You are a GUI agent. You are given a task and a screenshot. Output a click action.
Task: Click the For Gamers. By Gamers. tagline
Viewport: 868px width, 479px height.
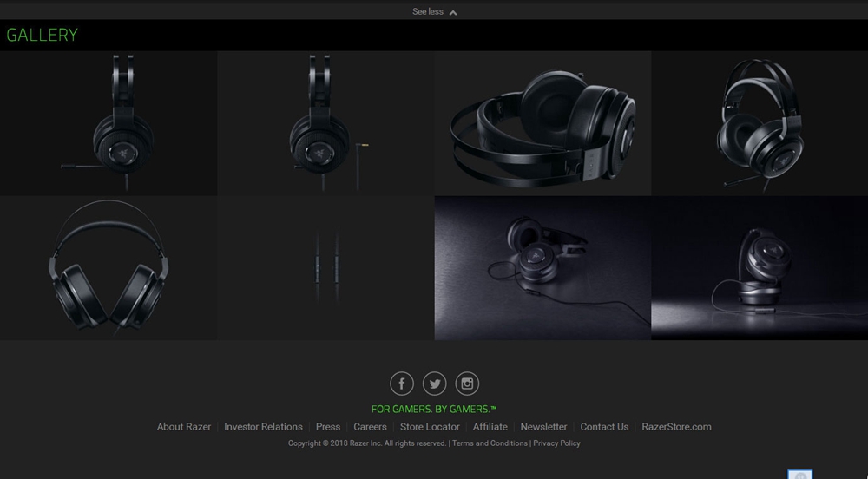[434, 410]
